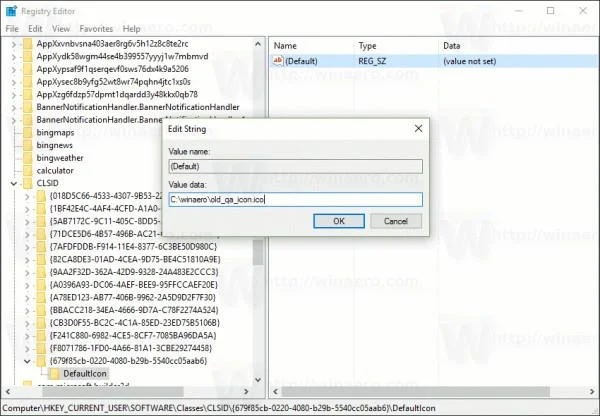Click the Value name field
This screenshot has width=600, height=416.
(295, 166)
